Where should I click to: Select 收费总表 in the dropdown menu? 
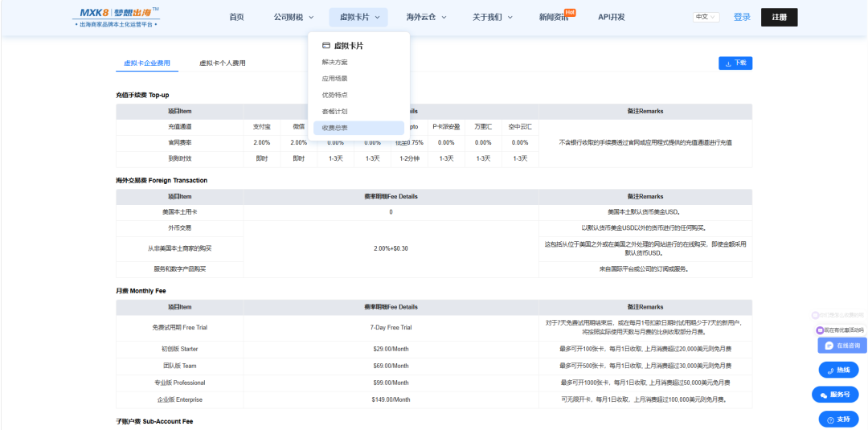[358, 128]
